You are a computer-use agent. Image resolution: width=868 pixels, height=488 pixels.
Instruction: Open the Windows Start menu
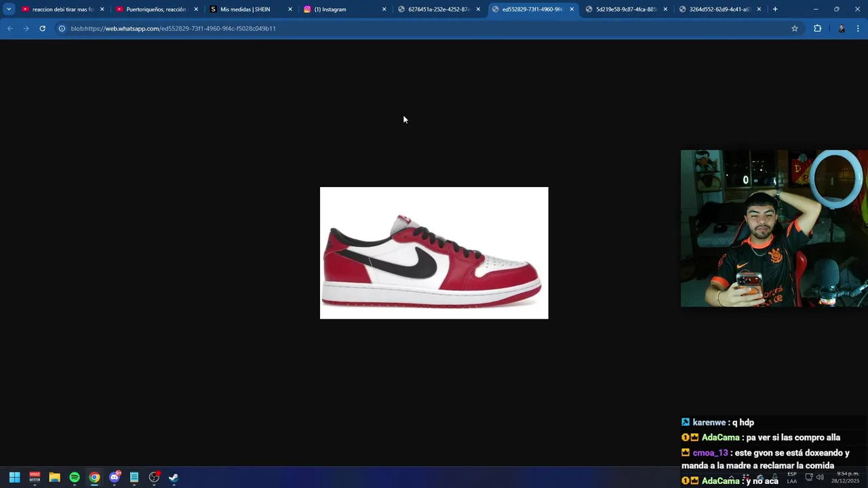(x=14, y=477)
